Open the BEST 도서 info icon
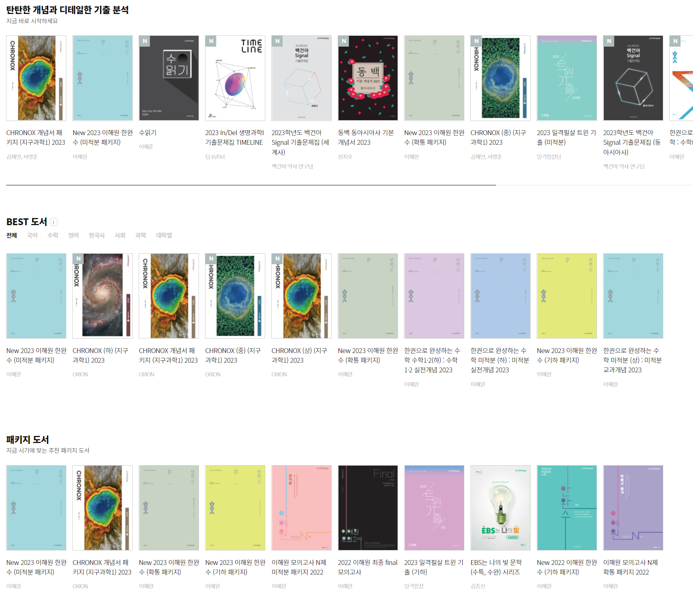 (x=53, y=222)
